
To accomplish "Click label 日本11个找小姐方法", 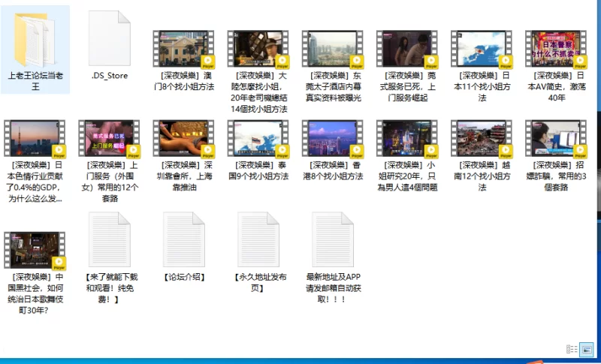I will [482, 86].
